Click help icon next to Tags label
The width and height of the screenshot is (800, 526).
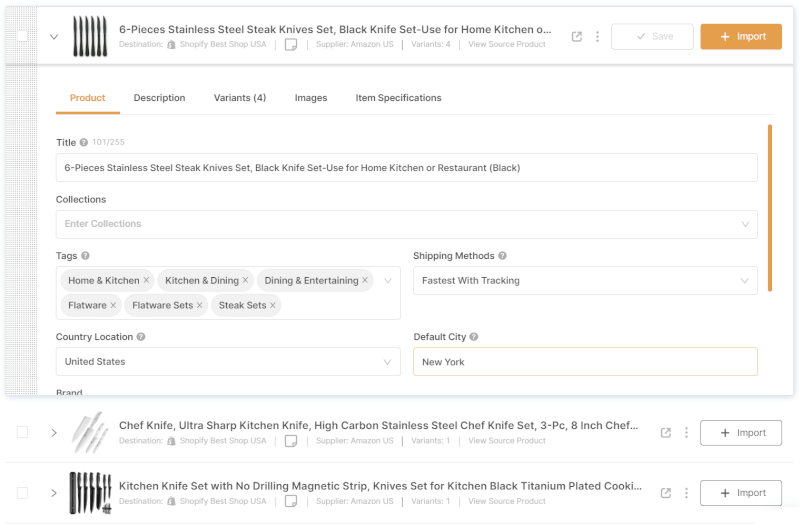click(85, 256)
